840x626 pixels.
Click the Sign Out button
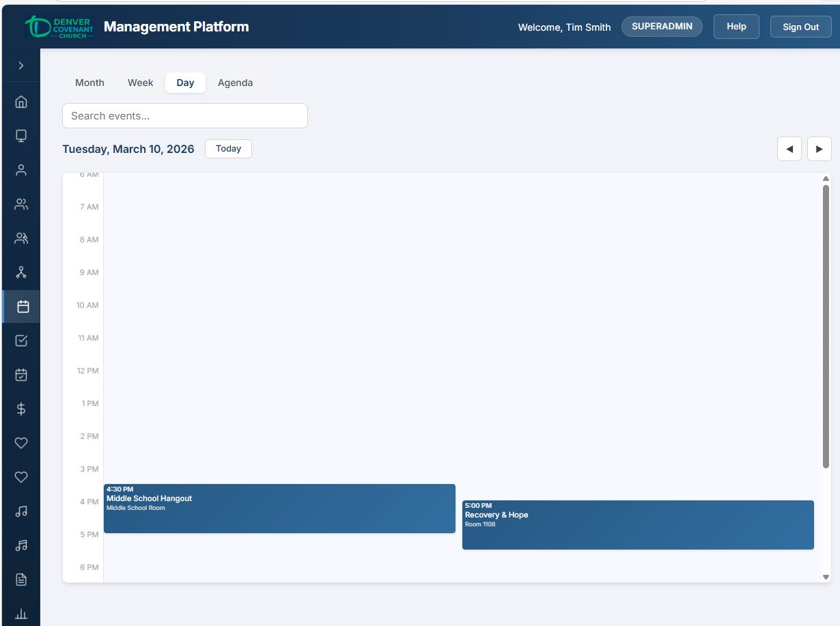tap(800, 27)
